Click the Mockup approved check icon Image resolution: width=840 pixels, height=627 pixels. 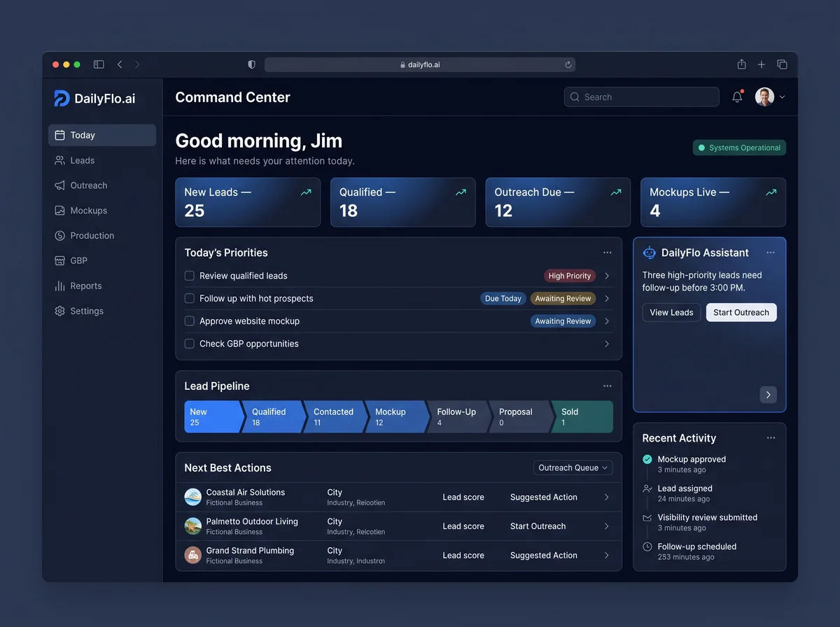pyautogui.click(x=647, y=459)
